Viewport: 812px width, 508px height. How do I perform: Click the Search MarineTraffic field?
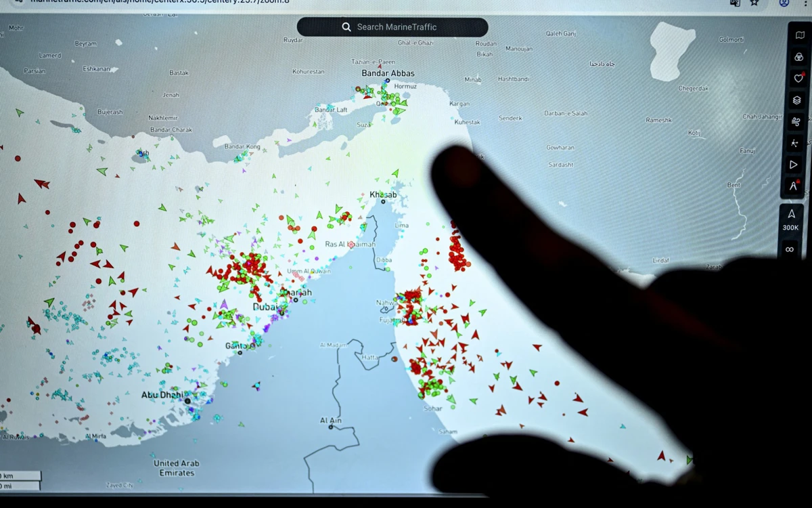(397, 27)
